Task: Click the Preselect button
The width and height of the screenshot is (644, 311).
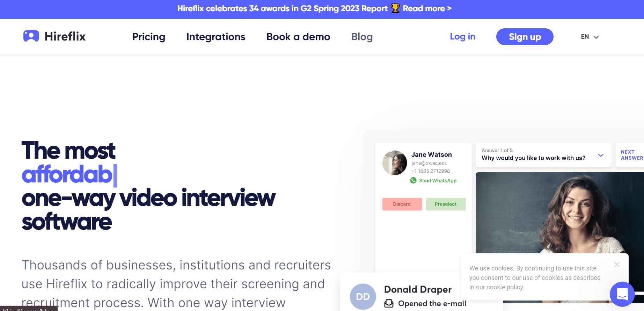Action: coord(446,204)
